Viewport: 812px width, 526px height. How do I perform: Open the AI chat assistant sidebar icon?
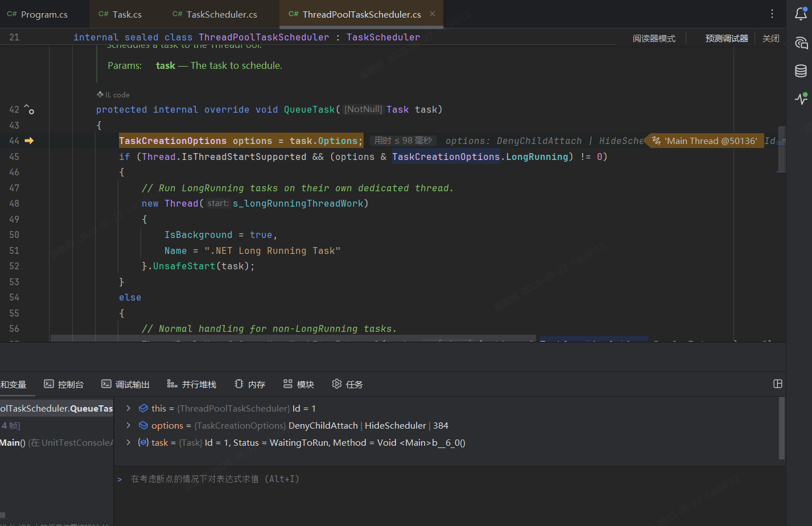coord(801,43)
